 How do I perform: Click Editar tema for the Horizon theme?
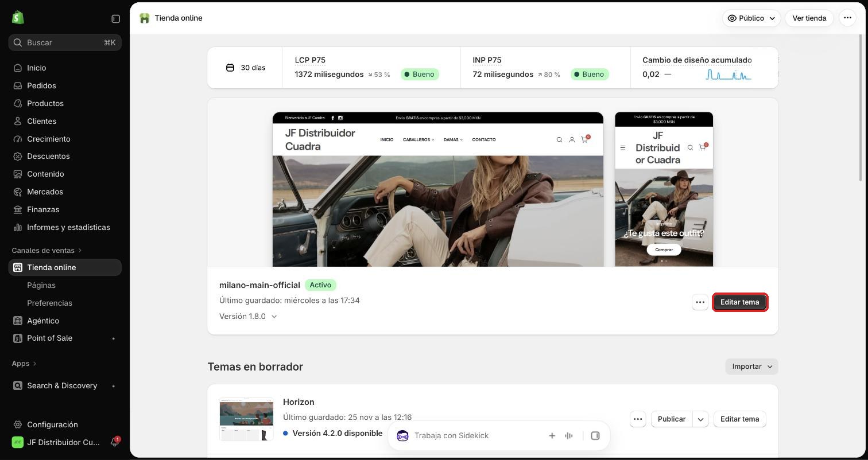(x=739, y=419)
